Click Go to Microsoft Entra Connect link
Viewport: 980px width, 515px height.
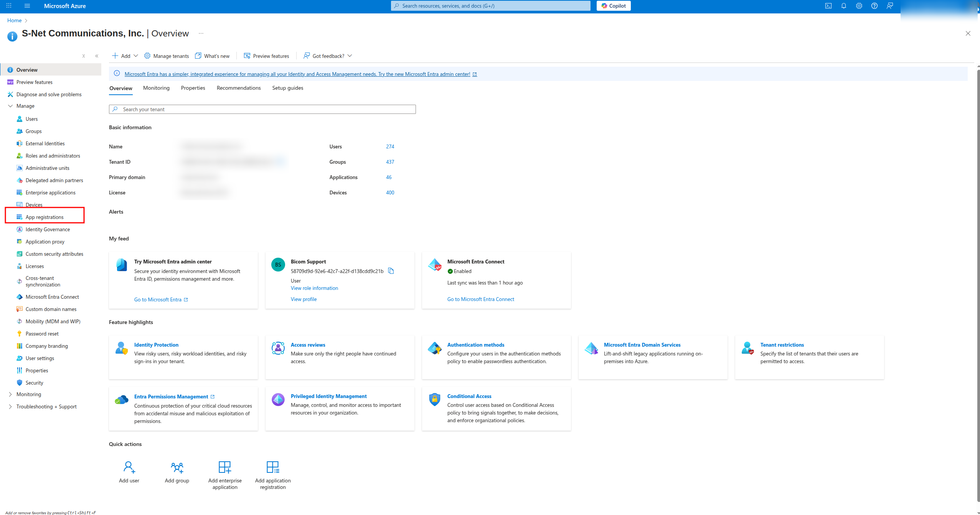click(x=480, y=299)
